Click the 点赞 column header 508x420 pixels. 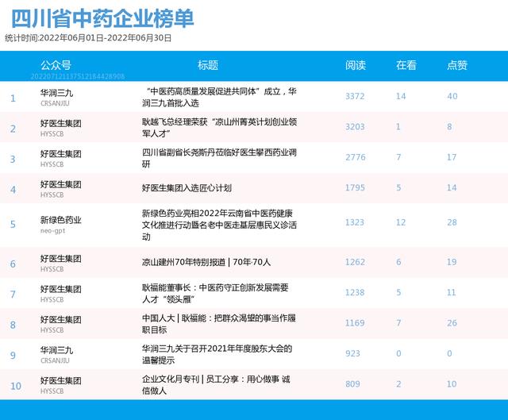click(x=457, y=65)
